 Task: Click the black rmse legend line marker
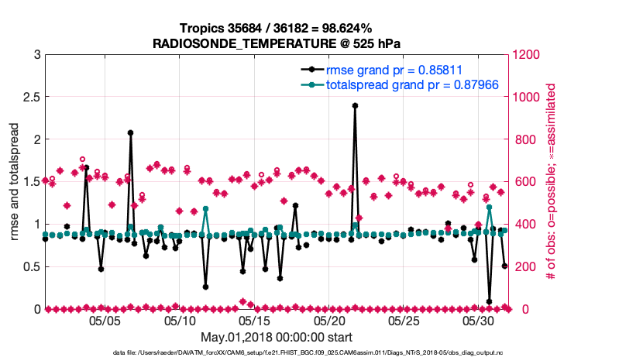311,69
